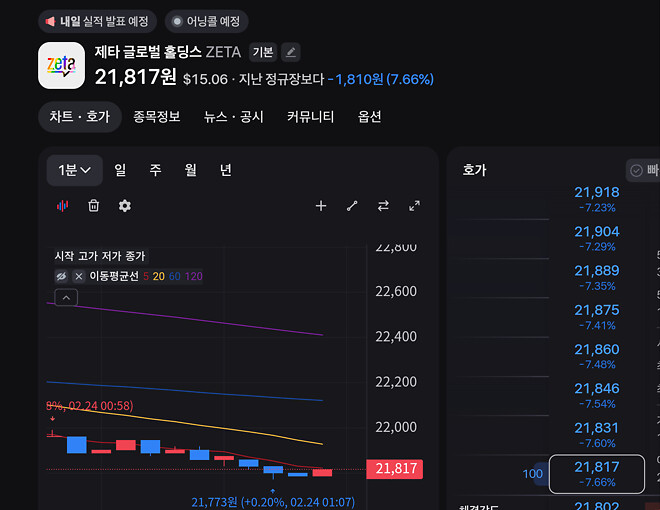Collapse the indicator legend with chevron

(66, 298)
